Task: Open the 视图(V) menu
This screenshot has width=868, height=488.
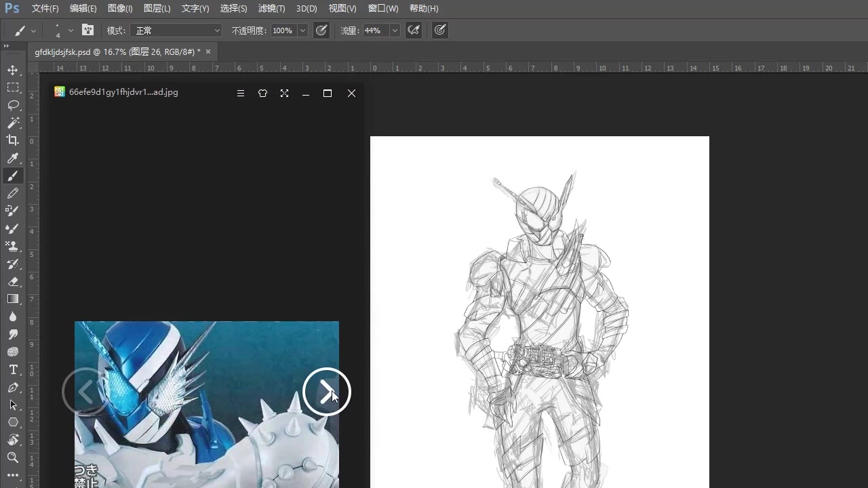Action: coord(342,9)
